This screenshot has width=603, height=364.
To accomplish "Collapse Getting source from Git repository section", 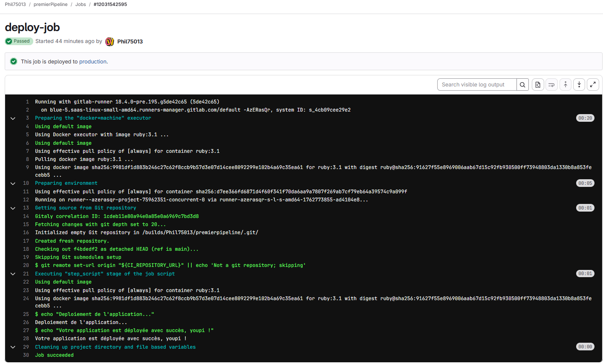I will [13, 208].
